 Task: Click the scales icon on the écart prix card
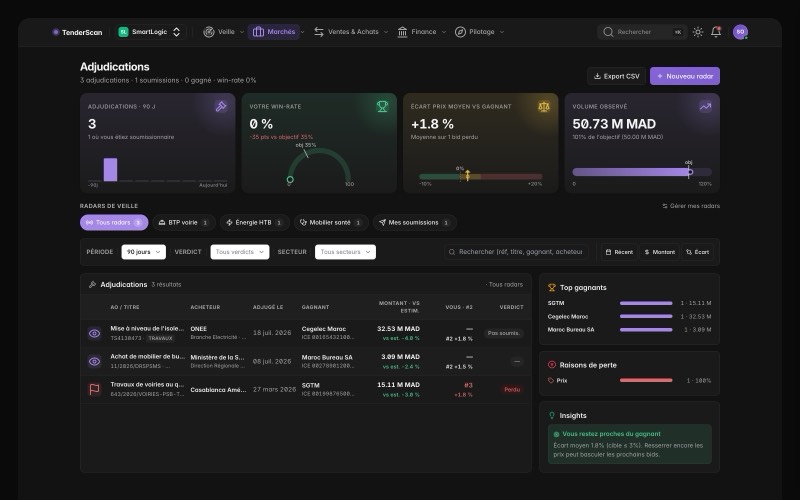544,106
